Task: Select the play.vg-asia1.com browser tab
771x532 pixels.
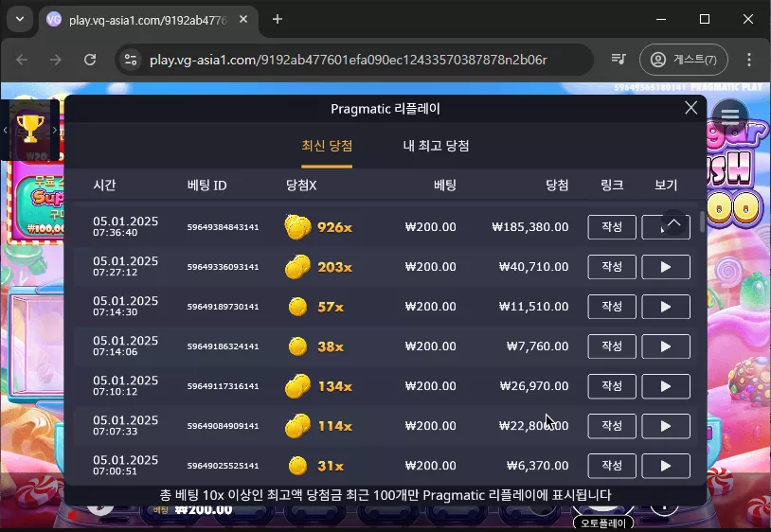Action: pyautogui.click(x=149, y=20)
